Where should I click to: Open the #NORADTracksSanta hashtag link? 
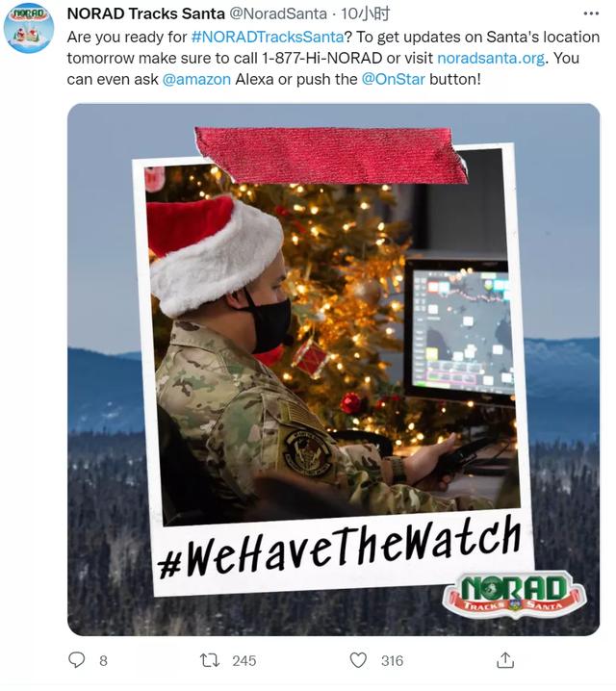[x=268, y=37]
